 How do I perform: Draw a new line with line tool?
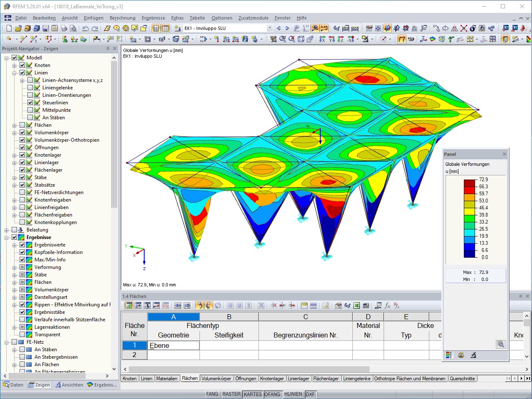tap(23, 39)
